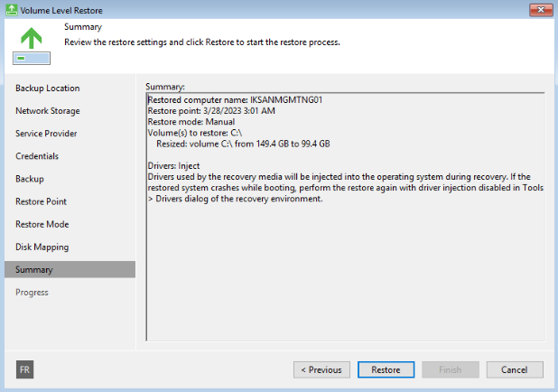Start the restore with Restore button
Viewport: 558px width, 392px height.
(x=386, y=369)
